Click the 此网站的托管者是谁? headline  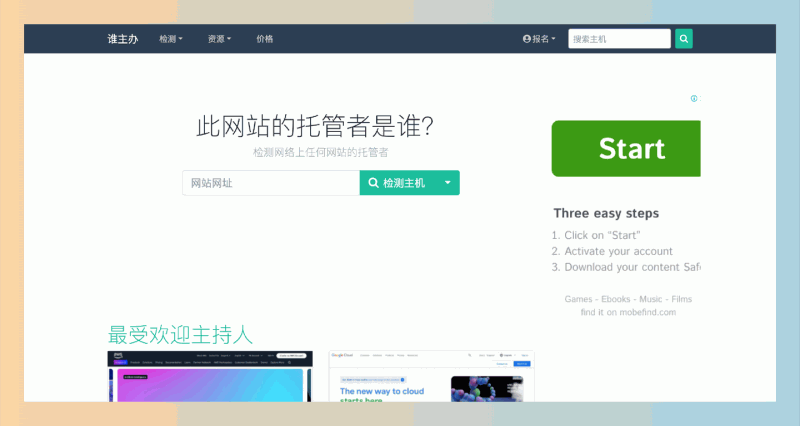point(315,126)
